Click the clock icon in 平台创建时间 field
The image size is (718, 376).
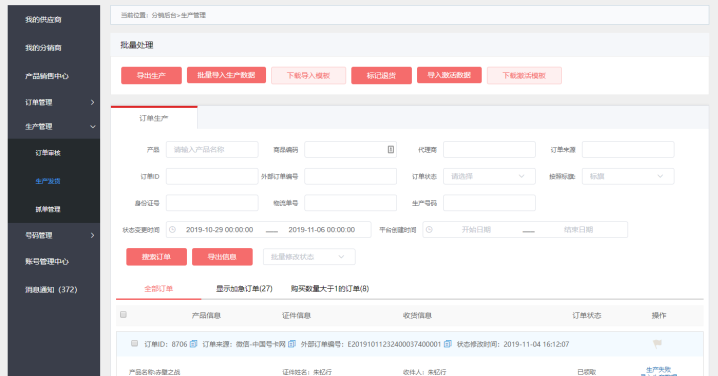click(429, 229)
